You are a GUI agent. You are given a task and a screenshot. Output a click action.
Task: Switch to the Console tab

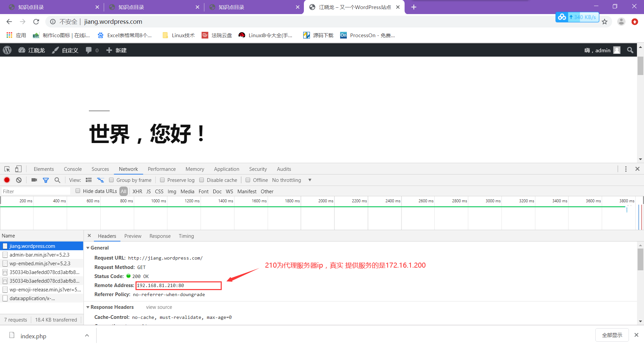pos(72,169)
